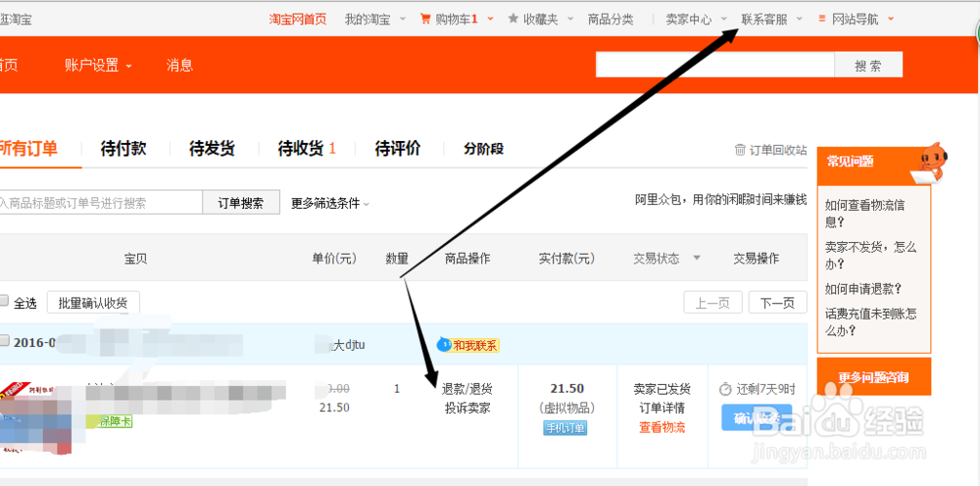Viewport: 980px width, 486px height.
Task: Open FAQ 卖家不发货,怎么办?
Action: [x=870, y=255]
